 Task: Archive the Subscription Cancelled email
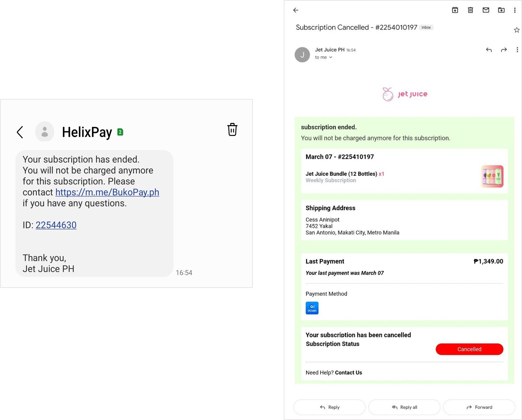[455, 10]
